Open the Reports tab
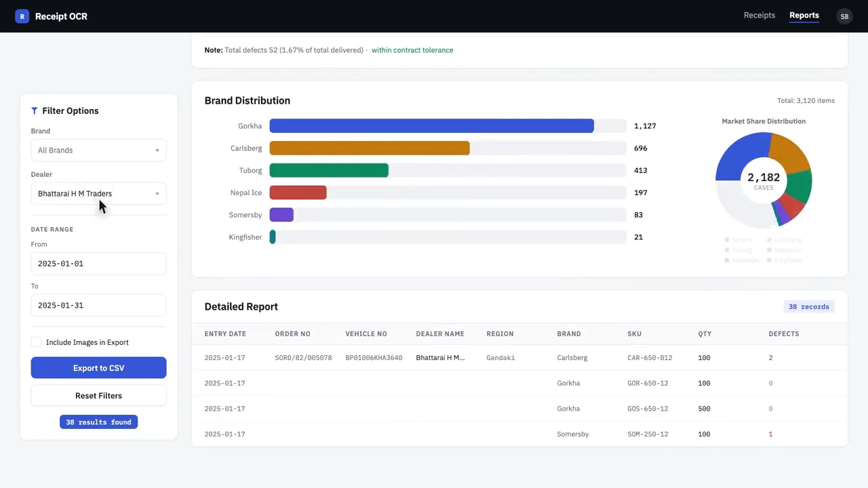Viewport: 868px width, 488px height. coord(804,15)
